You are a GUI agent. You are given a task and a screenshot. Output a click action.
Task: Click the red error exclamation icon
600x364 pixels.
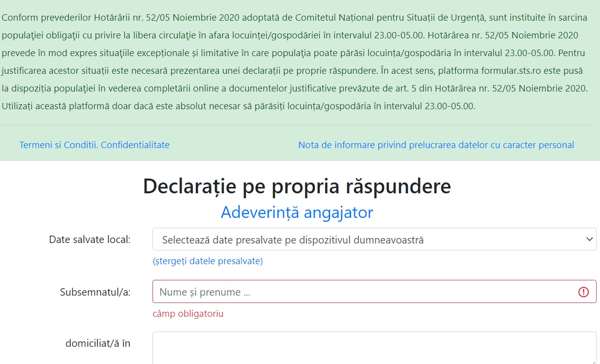(x=583, y=292)
